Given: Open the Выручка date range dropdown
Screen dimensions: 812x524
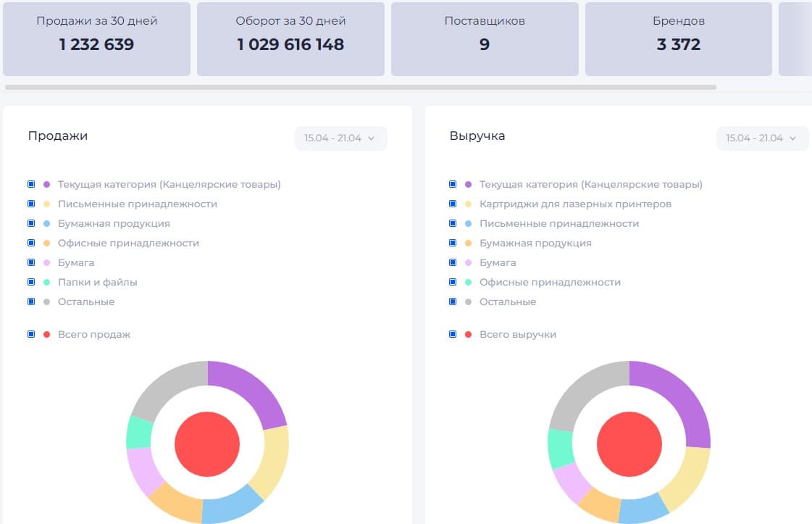Looking at the screenshot, I should point(762,138).
